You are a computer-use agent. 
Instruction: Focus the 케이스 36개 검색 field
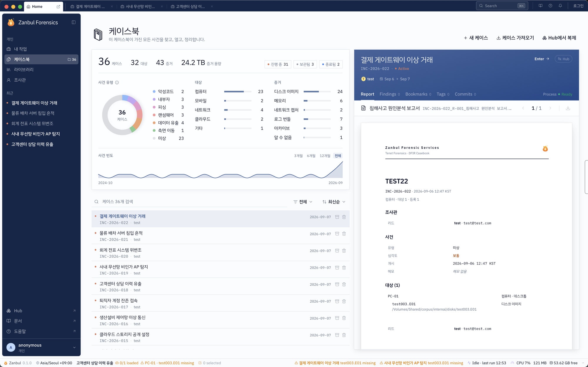(x=190, y=202)
